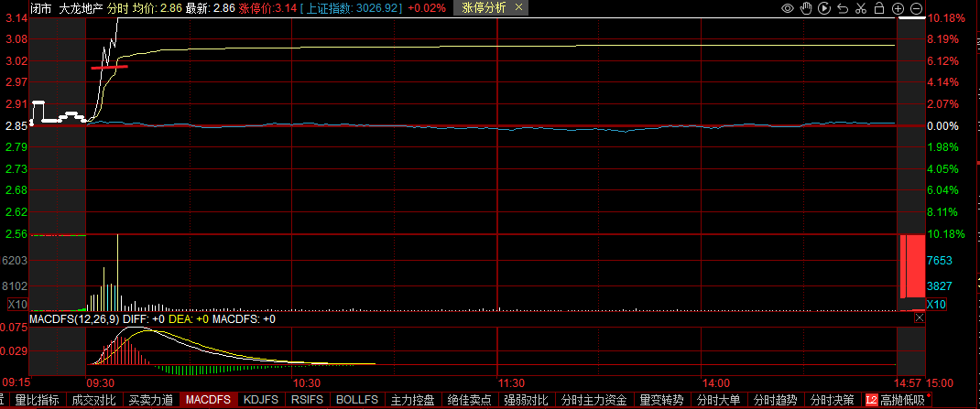This screenshot has height=409, width=980.
Task: Click the left X10 volume scale label
Action: pos(16,304)
